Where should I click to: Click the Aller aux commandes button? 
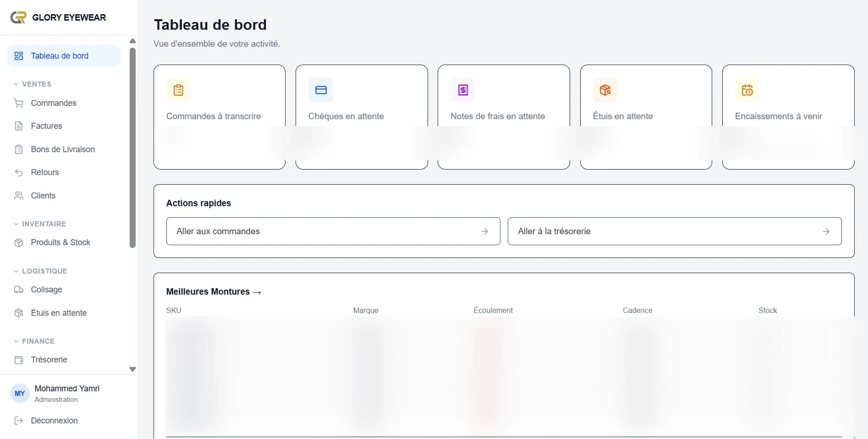pyautogui.click(x=333, y=231)
